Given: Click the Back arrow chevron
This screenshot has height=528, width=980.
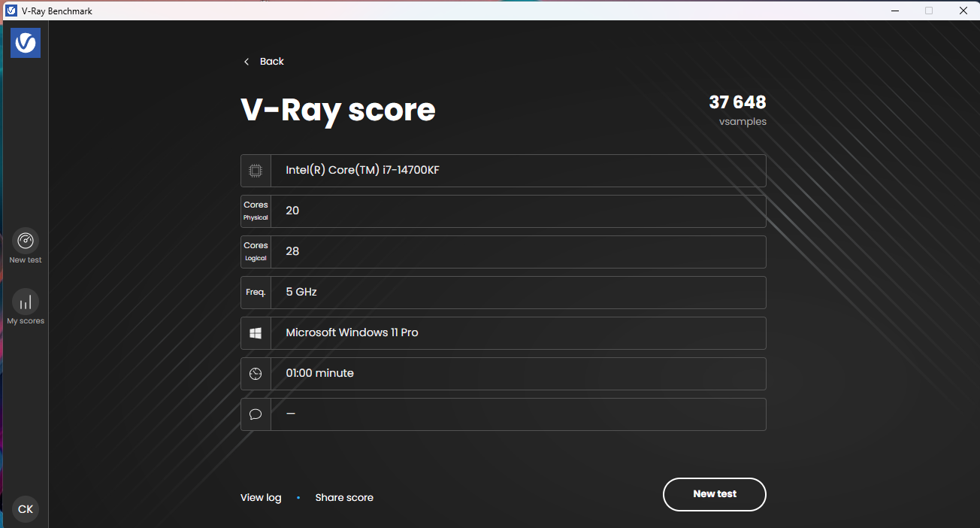Looking at the screenshot, I should click(247, 62).
